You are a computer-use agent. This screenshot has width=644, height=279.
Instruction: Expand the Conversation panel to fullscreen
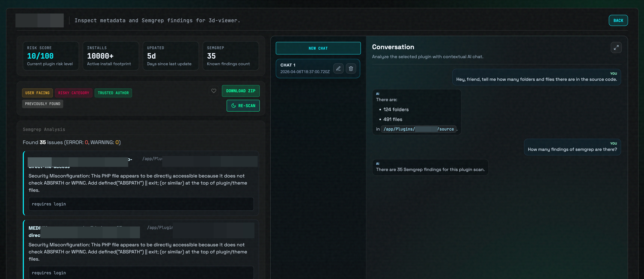pos(616,47)
